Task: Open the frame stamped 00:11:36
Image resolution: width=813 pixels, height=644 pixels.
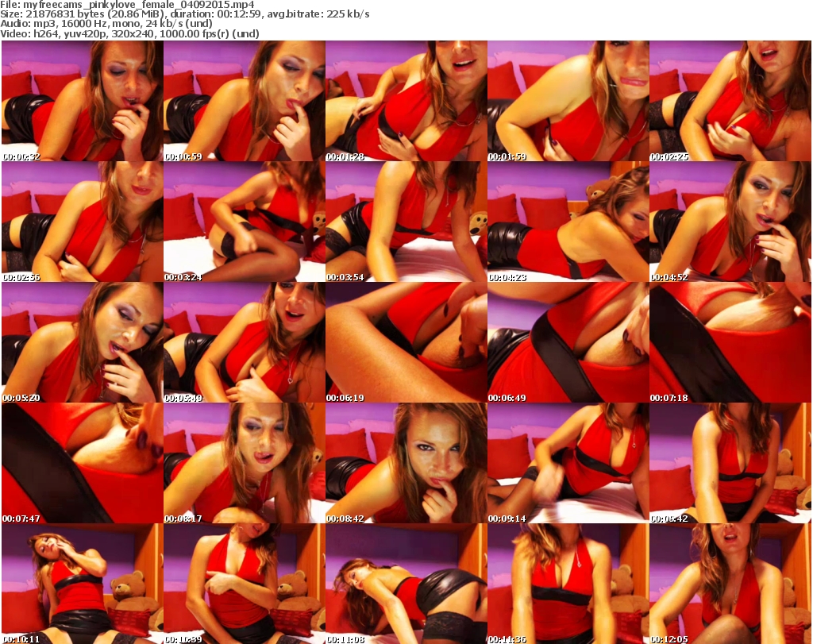Action: click(568, 584)
